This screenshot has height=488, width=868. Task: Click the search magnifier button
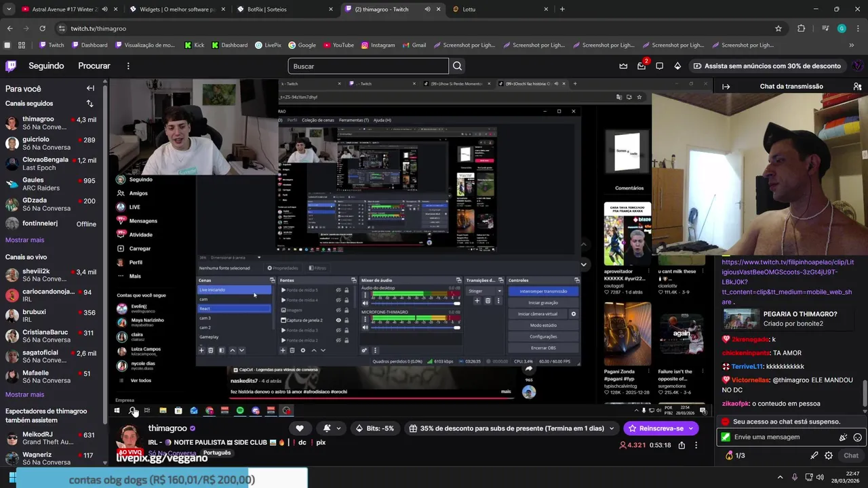tap(457, 66)
